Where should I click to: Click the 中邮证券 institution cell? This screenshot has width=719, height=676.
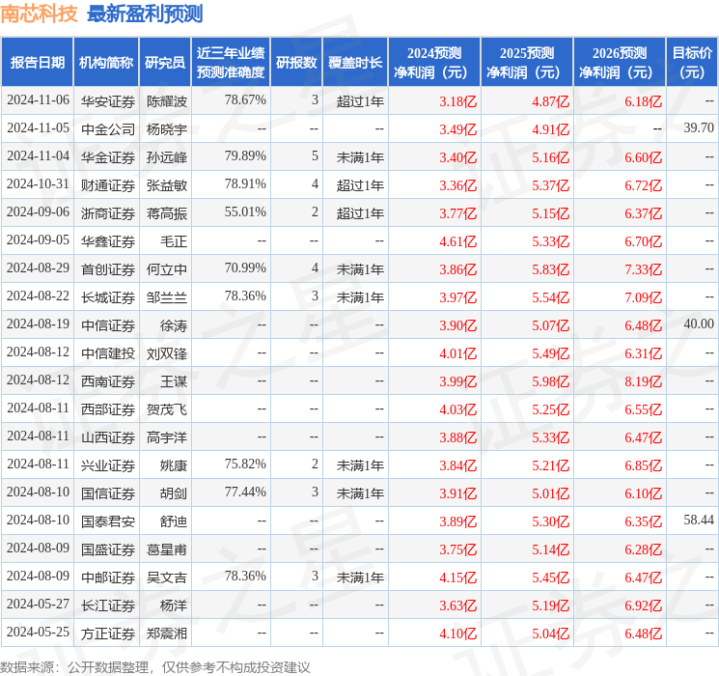(108, 577)
